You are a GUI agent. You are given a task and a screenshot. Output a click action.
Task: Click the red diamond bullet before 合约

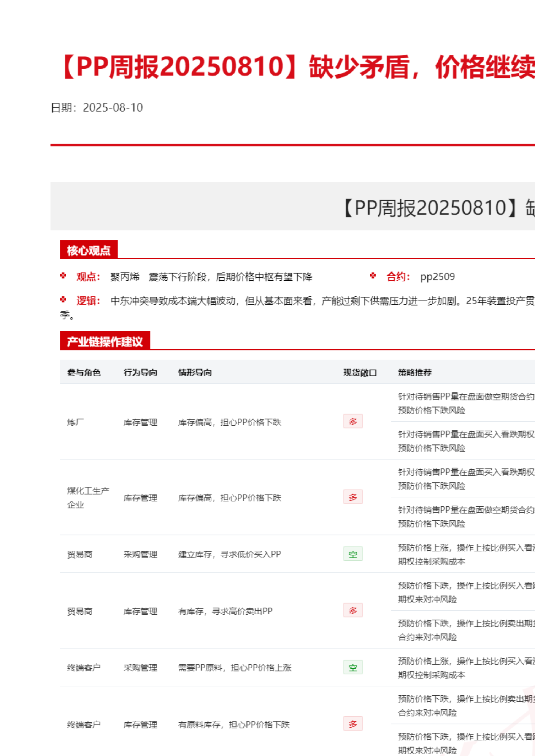pos(373,276)
